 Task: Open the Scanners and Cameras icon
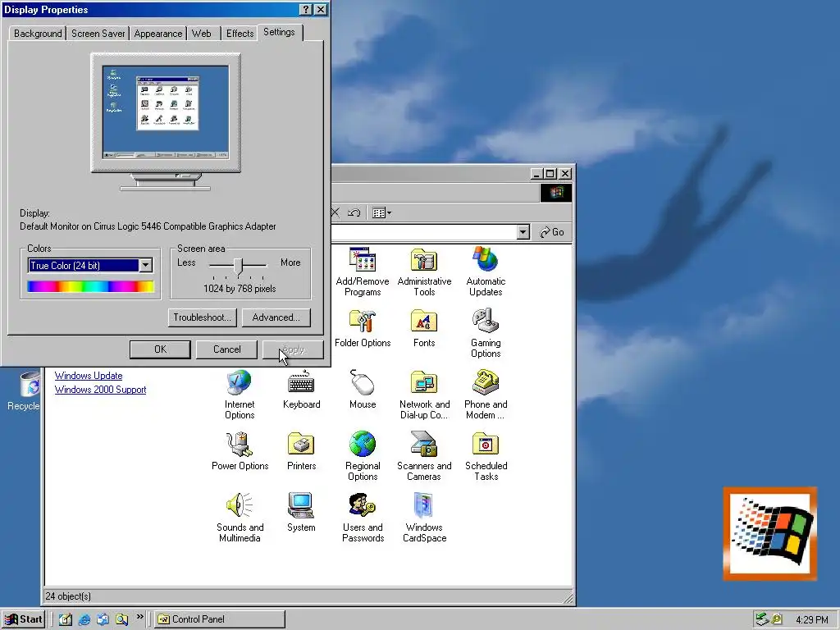point(424,456)
